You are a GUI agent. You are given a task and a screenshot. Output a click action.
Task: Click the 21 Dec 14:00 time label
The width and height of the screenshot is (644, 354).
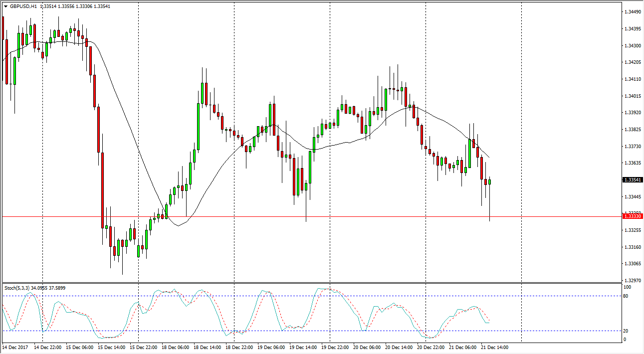(494, 347)
